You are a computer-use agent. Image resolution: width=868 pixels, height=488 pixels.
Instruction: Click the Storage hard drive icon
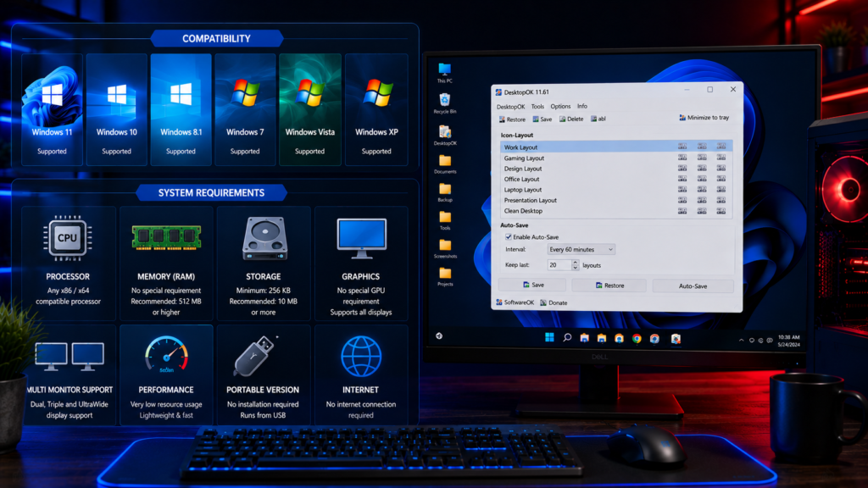click(264, 238)
